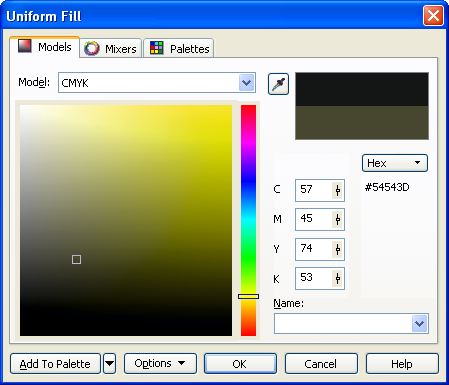The image size is (449, 385).
Task: Click the new color olive preview swatch
Action: pyautogui.click(x=362, y=122)
